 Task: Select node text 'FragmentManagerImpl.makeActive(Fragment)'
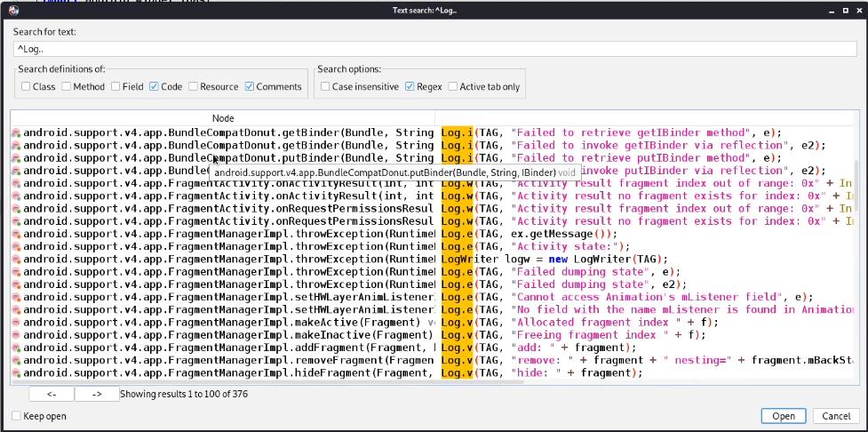coord(294,323)
